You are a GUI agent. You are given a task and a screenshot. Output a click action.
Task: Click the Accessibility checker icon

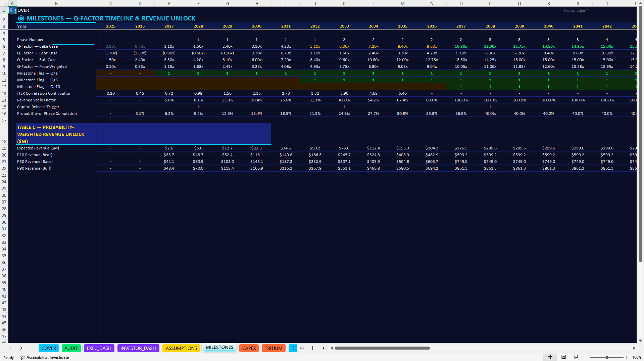[x=23, y=357]
